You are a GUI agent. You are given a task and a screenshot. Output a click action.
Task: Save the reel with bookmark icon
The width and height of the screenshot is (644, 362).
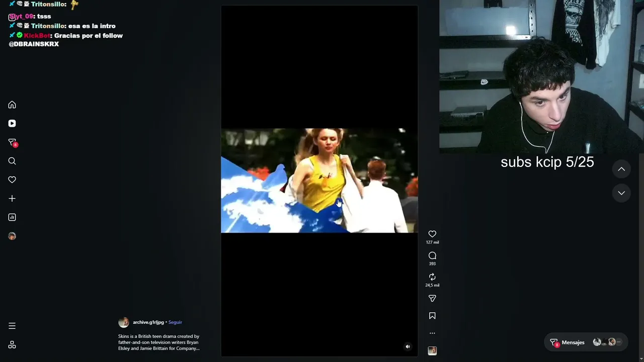point(432,316)
